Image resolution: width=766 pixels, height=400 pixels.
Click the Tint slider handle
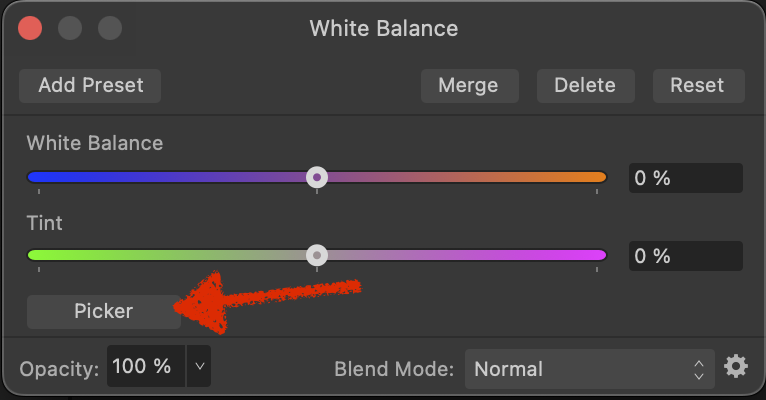(x=317, y=255)
